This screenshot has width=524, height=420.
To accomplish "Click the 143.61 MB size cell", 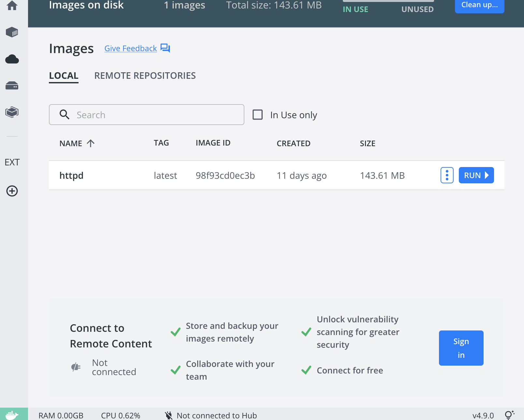I will 383,175.
